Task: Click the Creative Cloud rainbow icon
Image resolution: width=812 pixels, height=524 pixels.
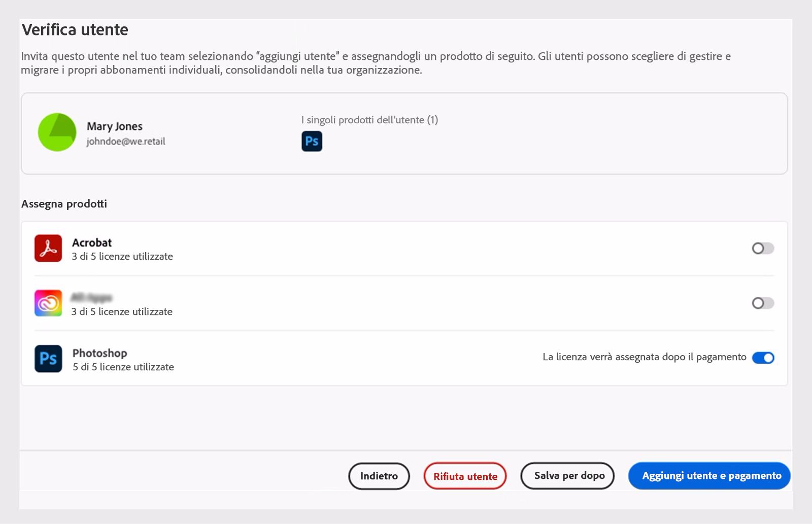Action: click(48, 303)
